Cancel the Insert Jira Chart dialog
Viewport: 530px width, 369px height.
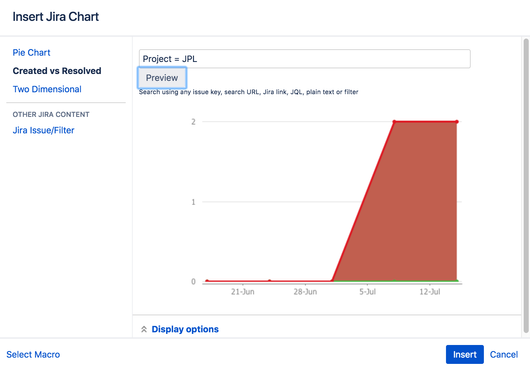[504, 354]
